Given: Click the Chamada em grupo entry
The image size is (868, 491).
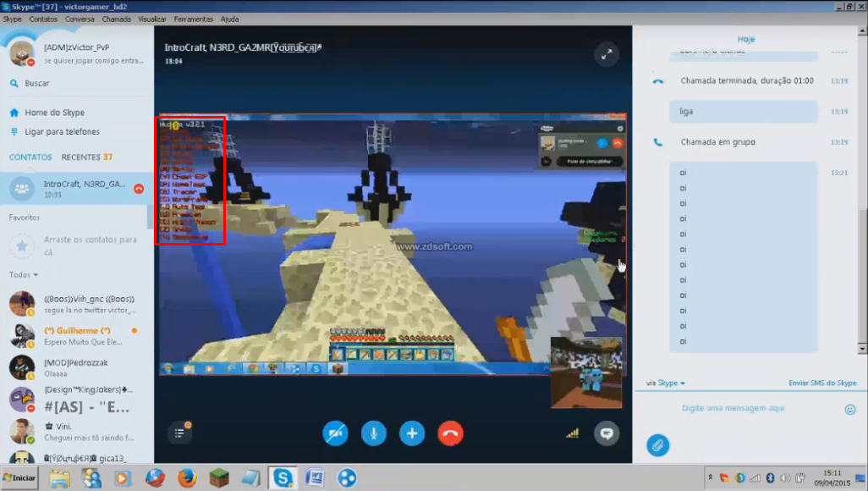Looking at the screenshot, I should 718,142.
